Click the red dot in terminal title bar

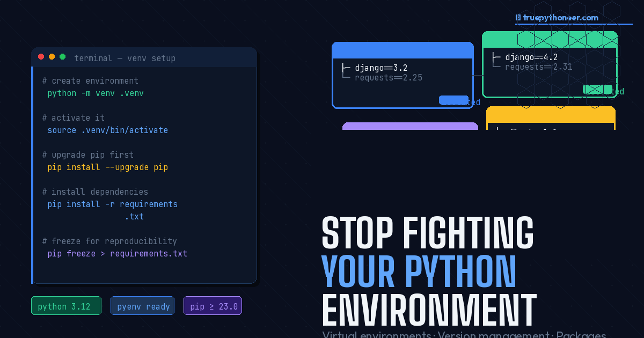pyautogui.click(x=41, y=56)
